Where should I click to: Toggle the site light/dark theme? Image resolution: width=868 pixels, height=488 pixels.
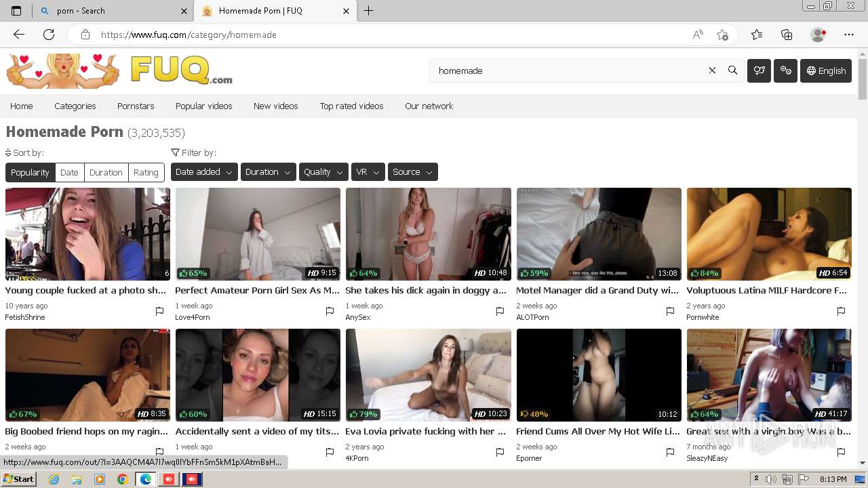pos(785,70)
